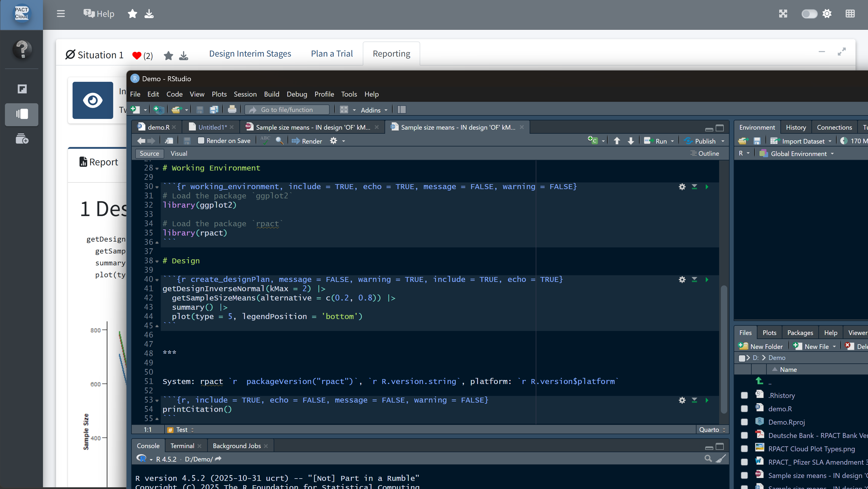The width and height of the screenshot is (868, 489).
Task: Click the insert new code chunk icon
Action: pyautogui.click(x=593, y=141)
